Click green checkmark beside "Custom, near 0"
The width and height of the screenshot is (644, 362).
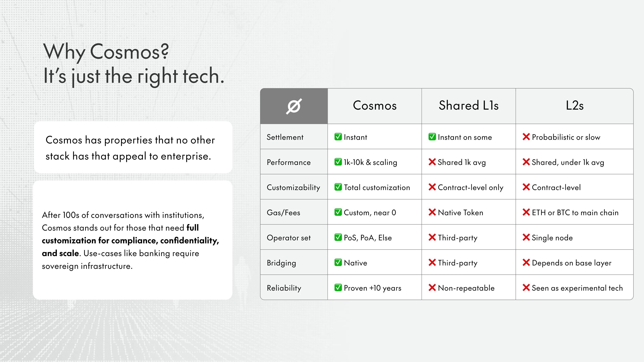[338, 212]
